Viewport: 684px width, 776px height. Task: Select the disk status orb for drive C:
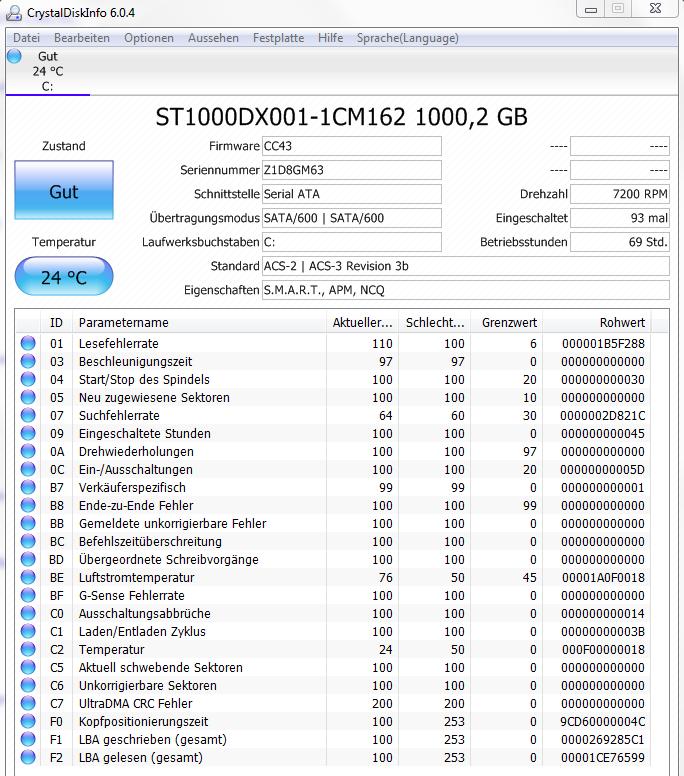click(x=14, y=56)
